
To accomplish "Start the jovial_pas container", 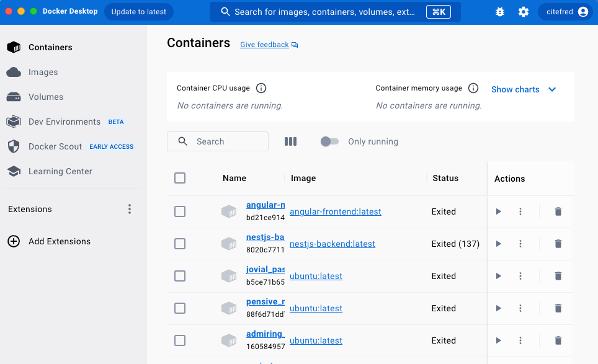I will [499, 276].
